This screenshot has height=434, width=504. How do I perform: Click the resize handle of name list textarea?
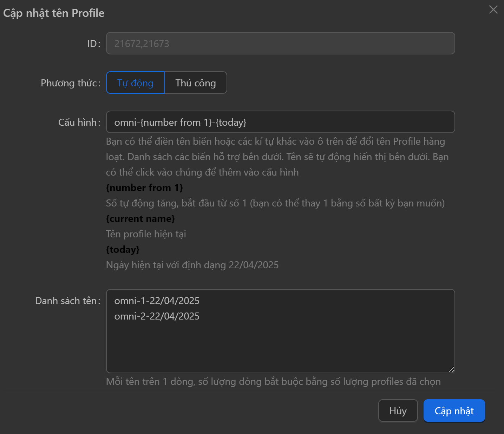tap(451, 369)
